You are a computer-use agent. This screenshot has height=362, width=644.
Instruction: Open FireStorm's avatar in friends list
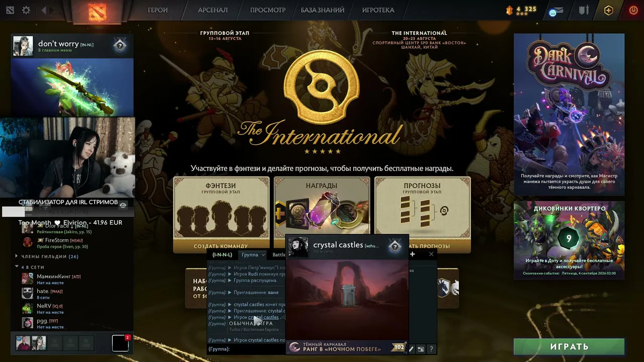[x=28, y=242]
